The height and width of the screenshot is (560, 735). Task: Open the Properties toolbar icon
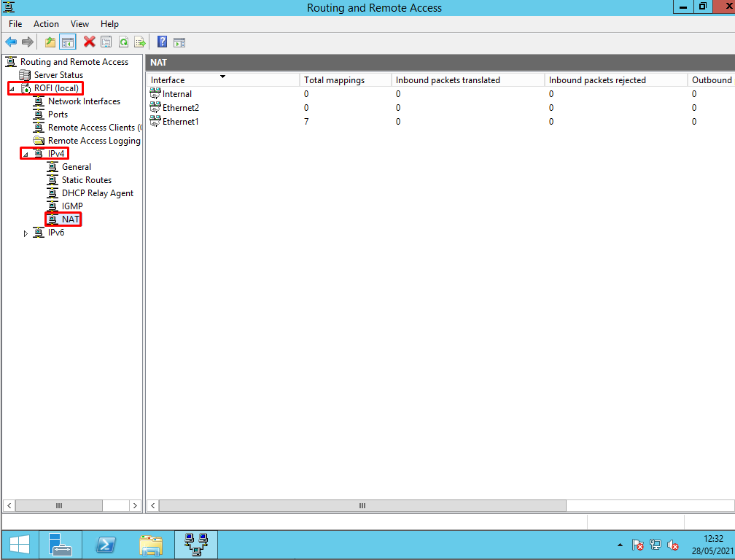click(106, 42)
